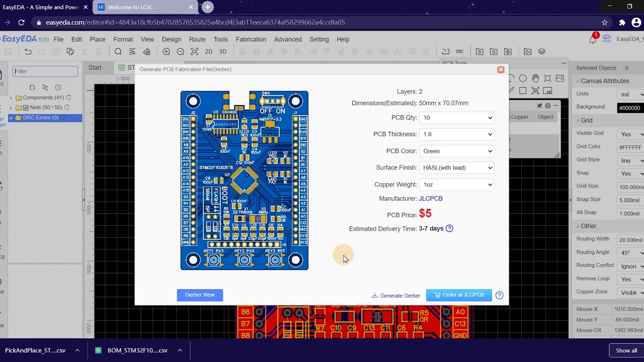Click the BOM export (B) toolbar icon
This screenshot has width=644, height=362.
pyautogui.click(x=479, y=52)
